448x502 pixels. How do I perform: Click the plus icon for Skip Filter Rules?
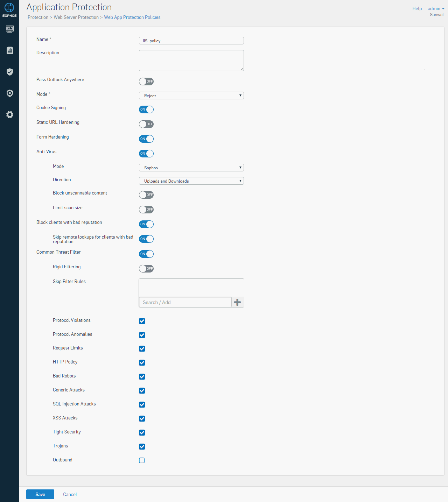click(237, 302)
